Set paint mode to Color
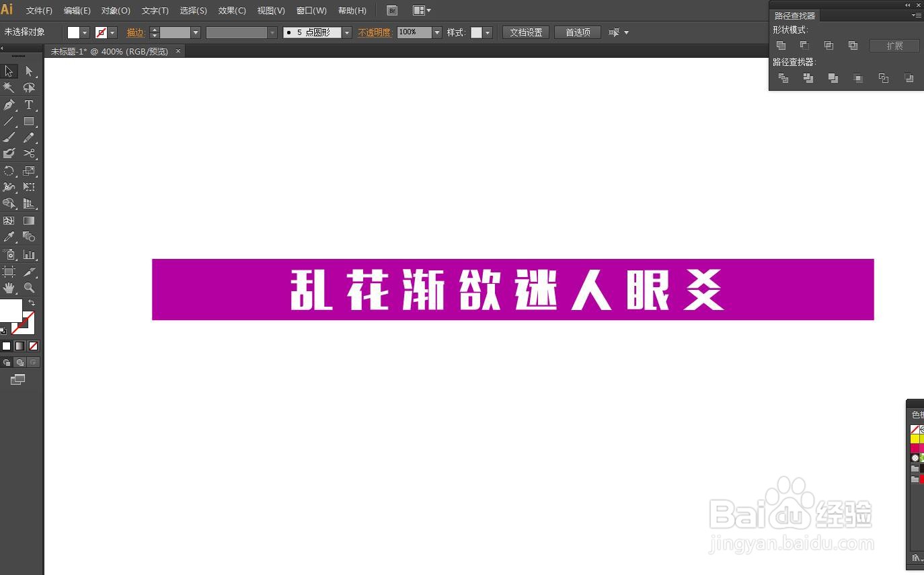 [7, 346]
